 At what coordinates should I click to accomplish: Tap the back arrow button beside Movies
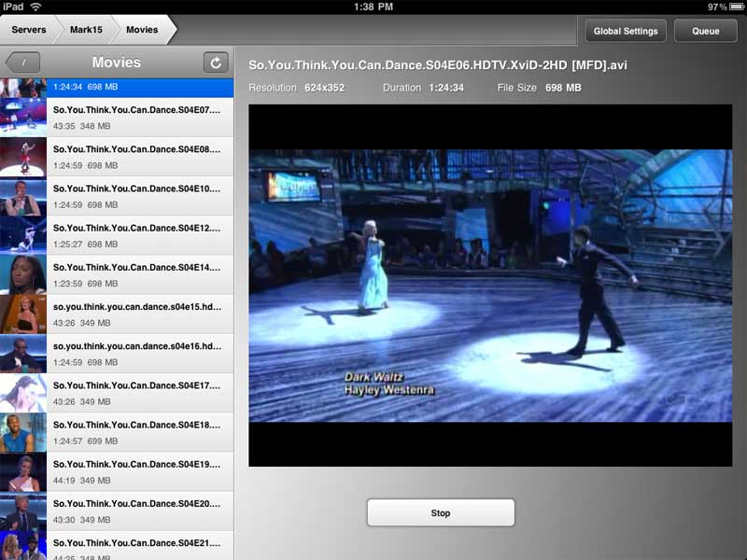click(x=22, y=63)
